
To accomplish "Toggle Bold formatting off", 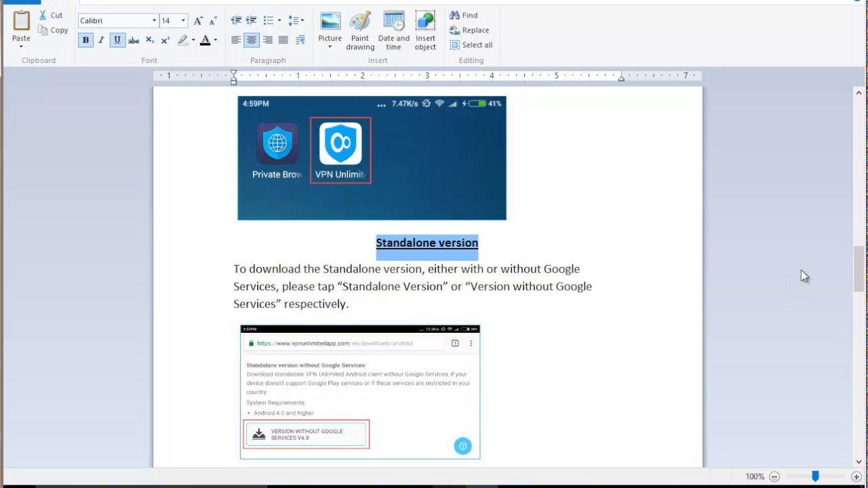I will (x=85, y=40).
